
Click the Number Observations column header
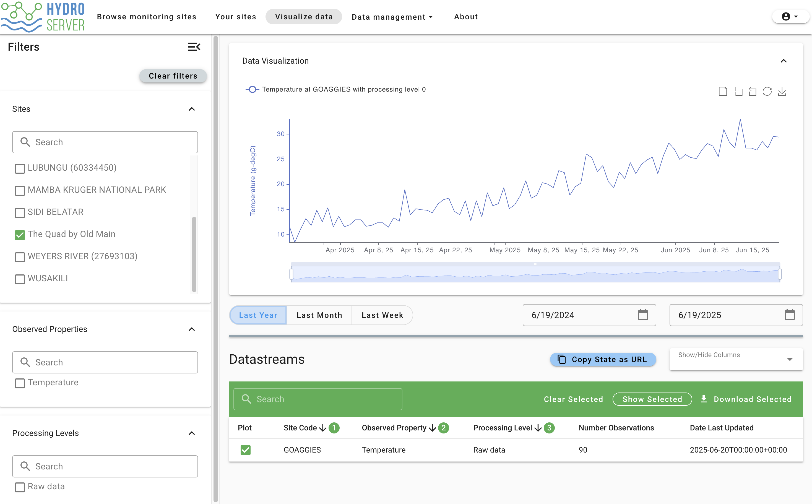point(616,428)
